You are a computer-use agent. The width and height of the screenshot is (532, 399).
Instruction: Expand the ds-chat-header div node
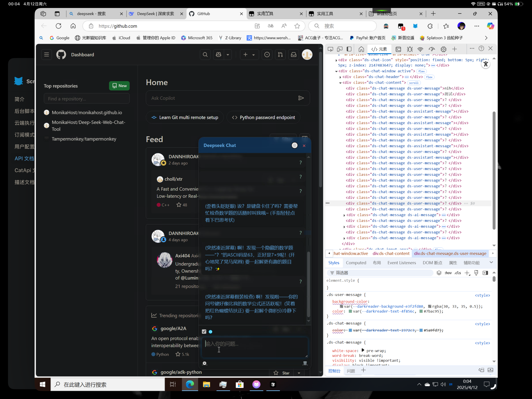coord(340,77)
